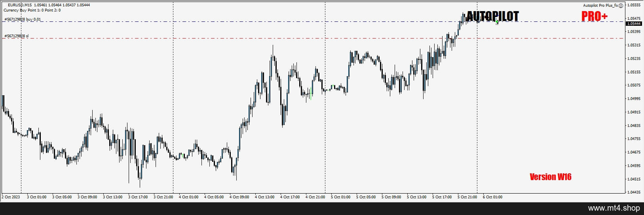Click the 1.04915 price scale value
Viewport: 644px width, 215px height.
pos(634,112)
